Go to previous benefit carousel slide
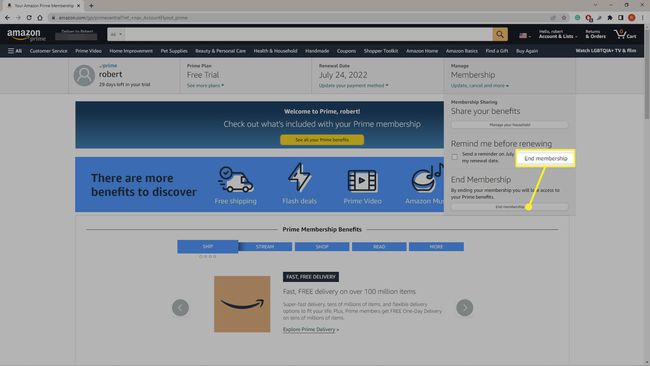Screen dimensions: 650x366 tap(180, 308)
